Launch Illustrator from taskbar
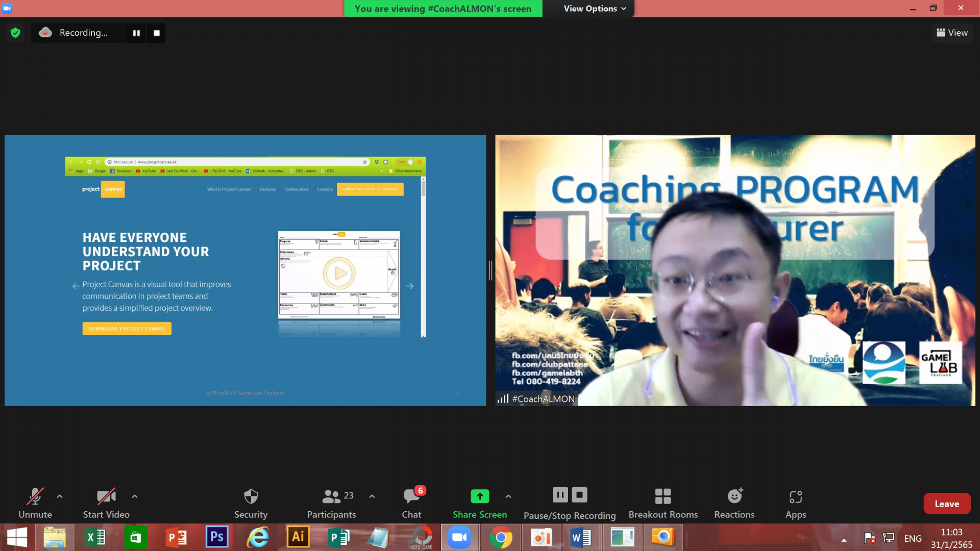Image resolution: width=980 pixels, height=551 pixels. point(298,537)
